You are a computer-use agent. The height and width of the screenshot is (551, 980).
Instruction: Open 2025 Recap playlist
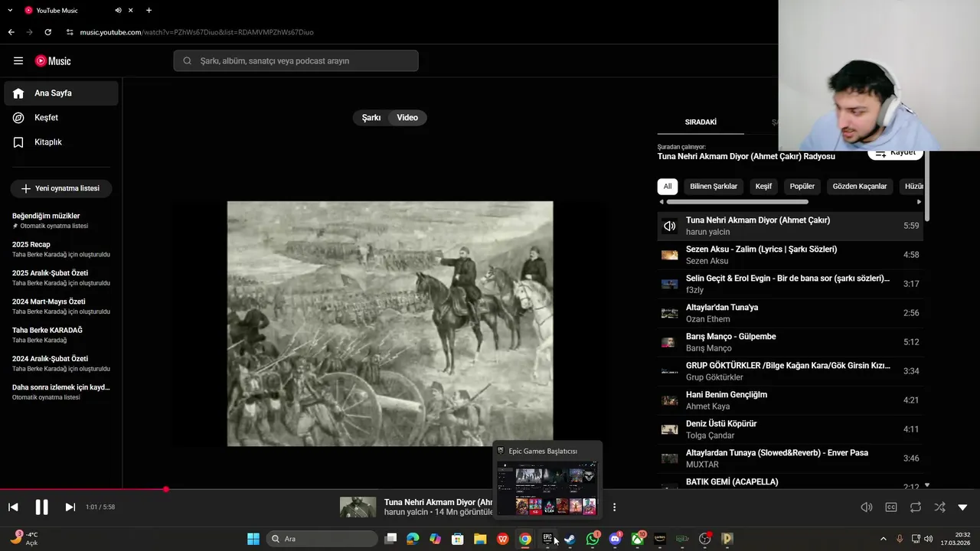tap(61, 249)
